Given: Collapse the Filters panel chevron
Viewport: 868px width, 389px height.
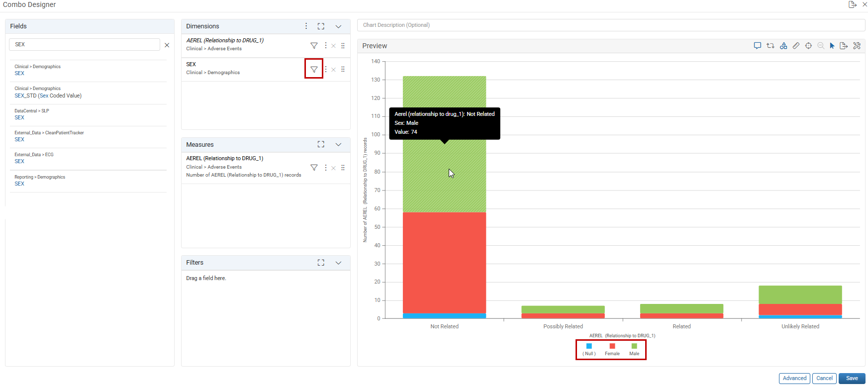Looking at the screenshot, I should pos(338,263).
